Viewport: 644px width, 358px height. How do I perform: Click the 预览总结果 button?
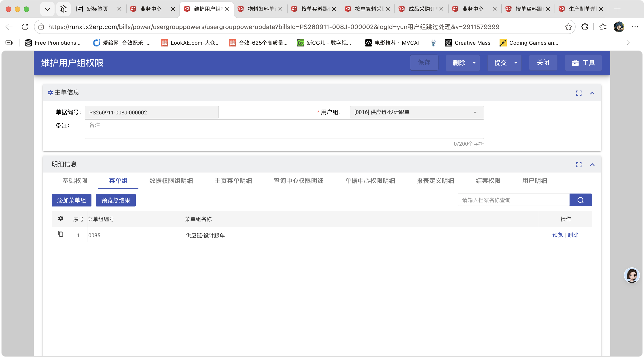coord(116,200)
